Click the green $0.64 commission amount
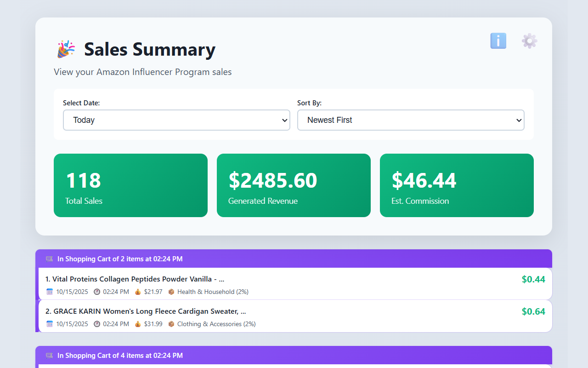588x368 pixels. coord(533,311)
